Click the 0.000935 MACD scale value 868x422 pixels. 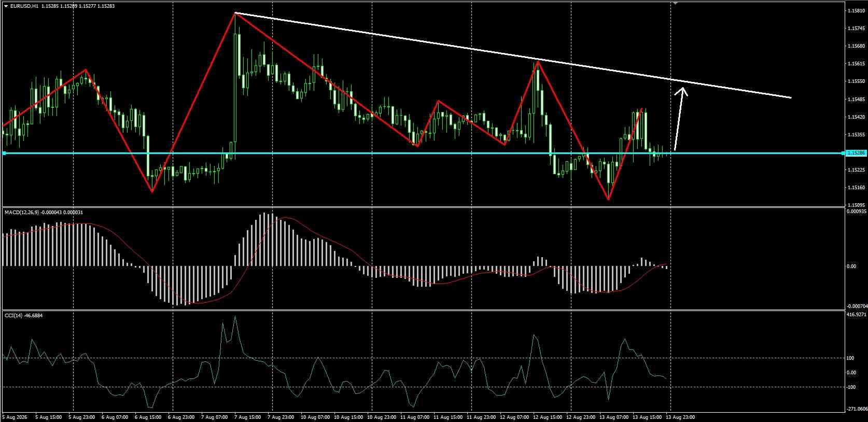[856, 212]
